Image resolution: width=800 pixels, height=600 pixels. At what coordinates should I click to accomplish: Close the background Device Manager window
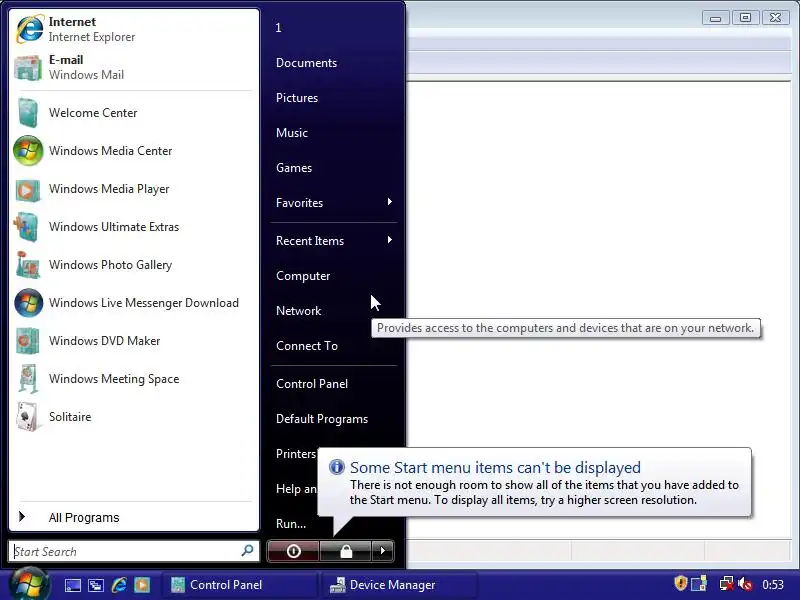pyautogui.click(x=775, y=18)
